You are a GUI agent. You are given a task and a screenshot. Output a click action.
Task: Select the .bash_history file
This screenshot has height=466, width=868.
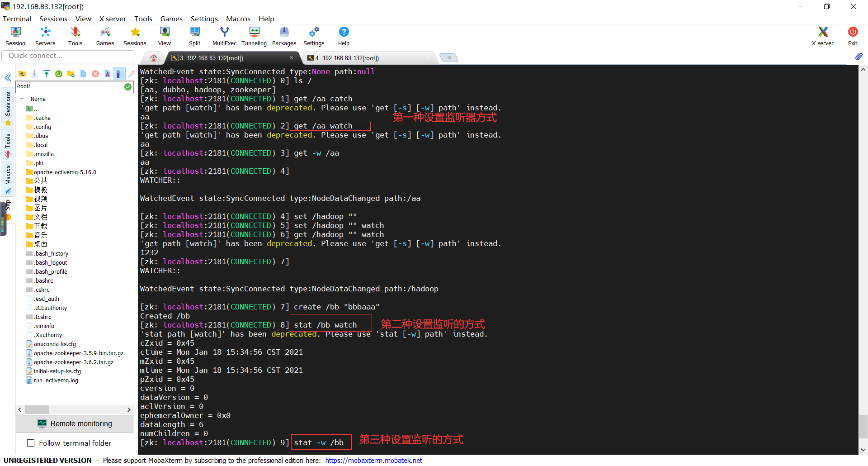47,253
